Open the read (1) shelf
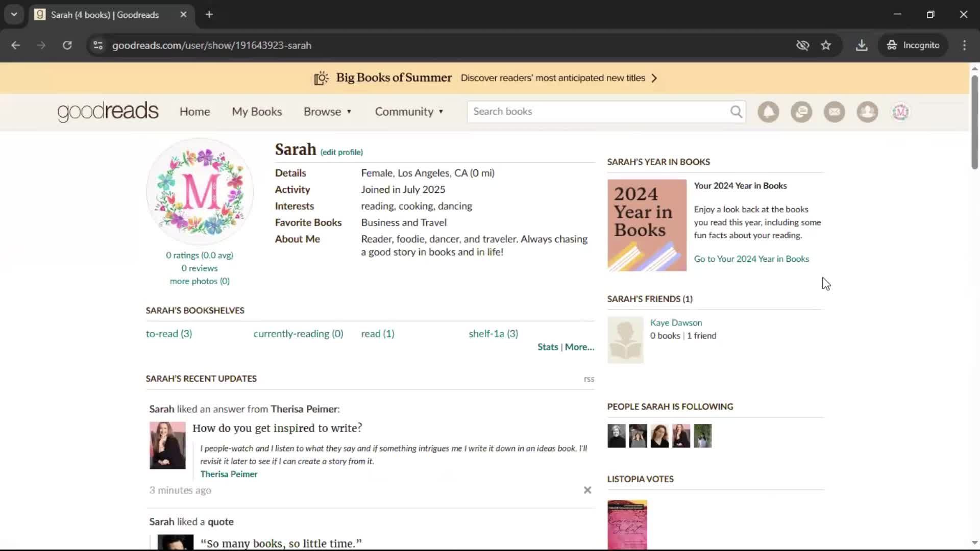Image resolution: width=980 pixels, height=551 pixels. click(378, 334)
